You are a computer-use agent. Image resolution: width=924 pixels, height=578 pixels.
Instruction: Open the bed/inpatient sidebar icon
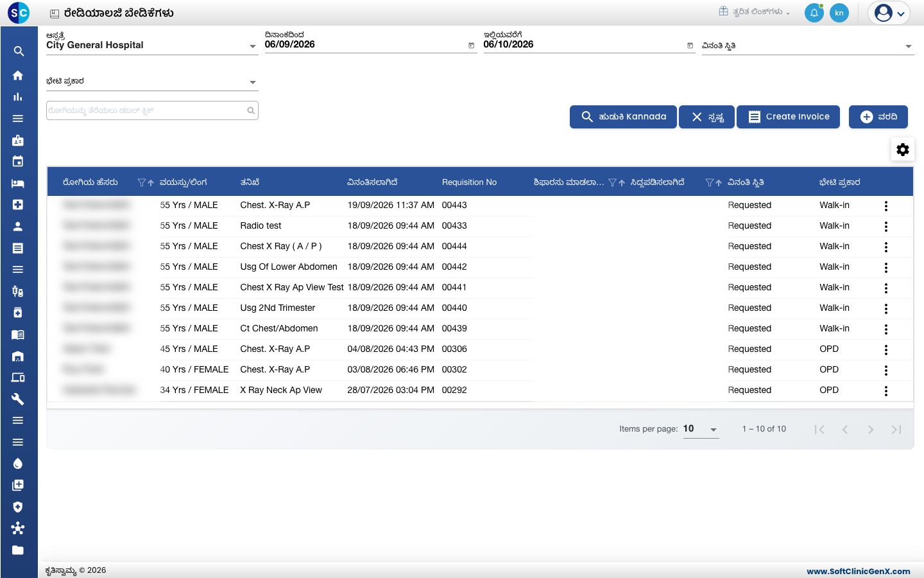18,183
